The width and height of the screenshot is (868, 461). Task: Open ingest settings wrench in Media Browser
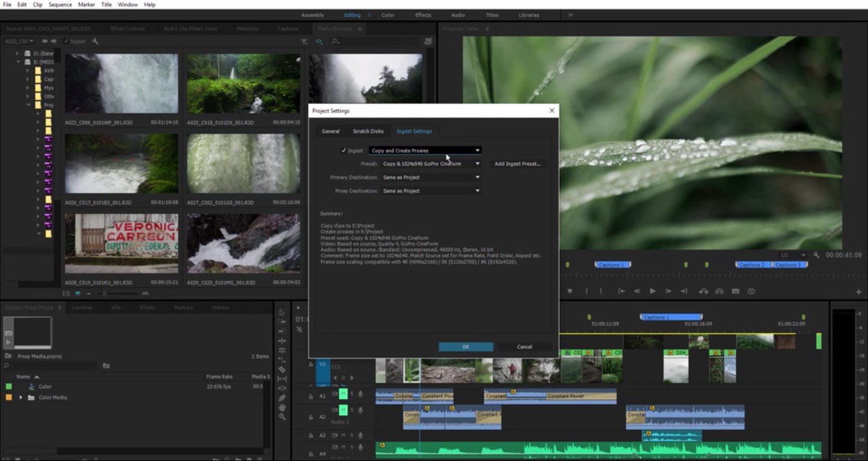95,42
